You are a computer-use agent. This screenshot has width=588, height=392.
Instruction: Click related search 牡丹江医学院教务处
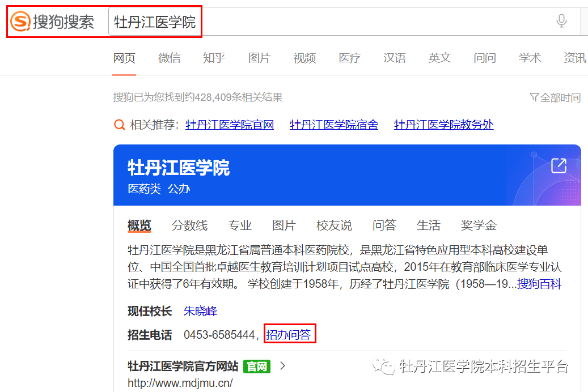click(443, 125)
